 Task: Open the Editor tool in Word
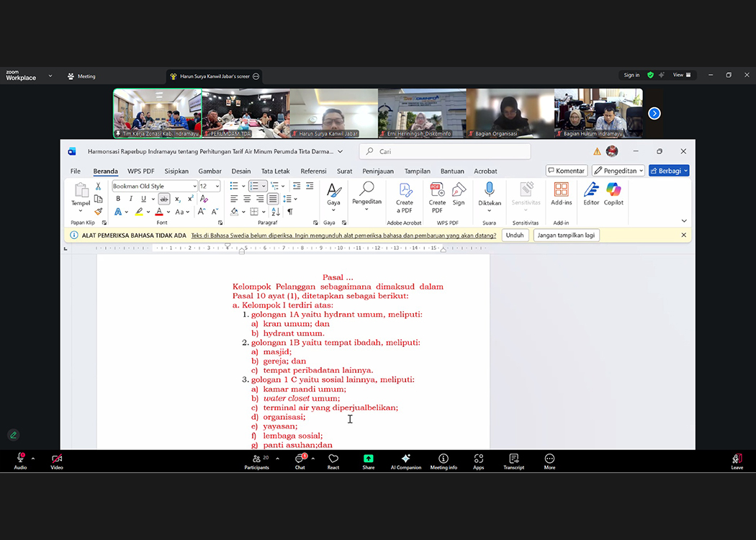click(x=591, y=190)
